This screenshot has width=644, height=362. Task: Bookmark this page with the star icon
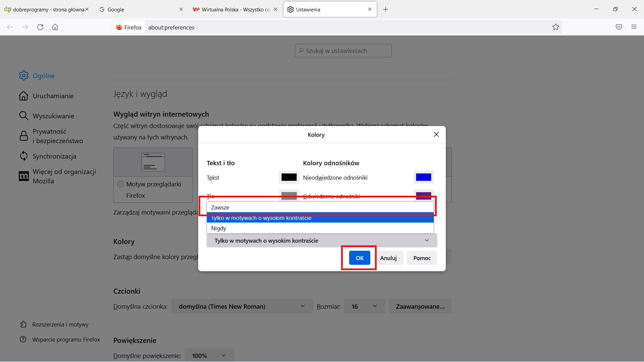(x=555, y=27)
